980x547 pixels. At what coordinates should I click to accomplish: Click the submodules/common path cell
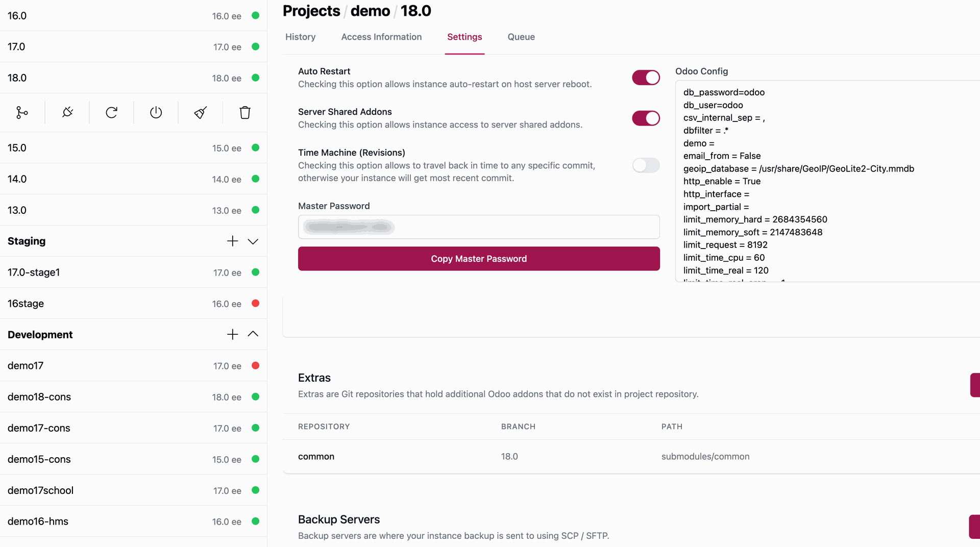coord(705,457)
